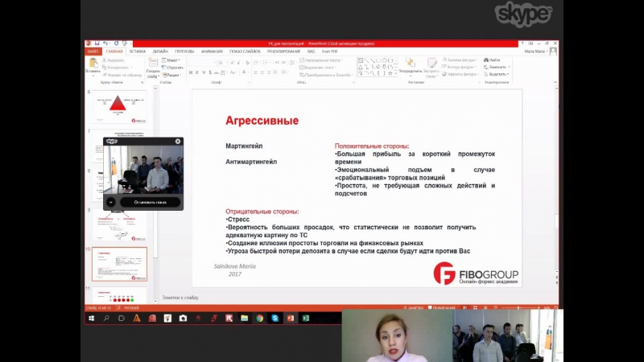Image resolution: width=644 pixels, height=362 pixels.
Task: Open Shape Effects (Эффекты фигуры) dropdown
Action: click(x=460, y=74)
